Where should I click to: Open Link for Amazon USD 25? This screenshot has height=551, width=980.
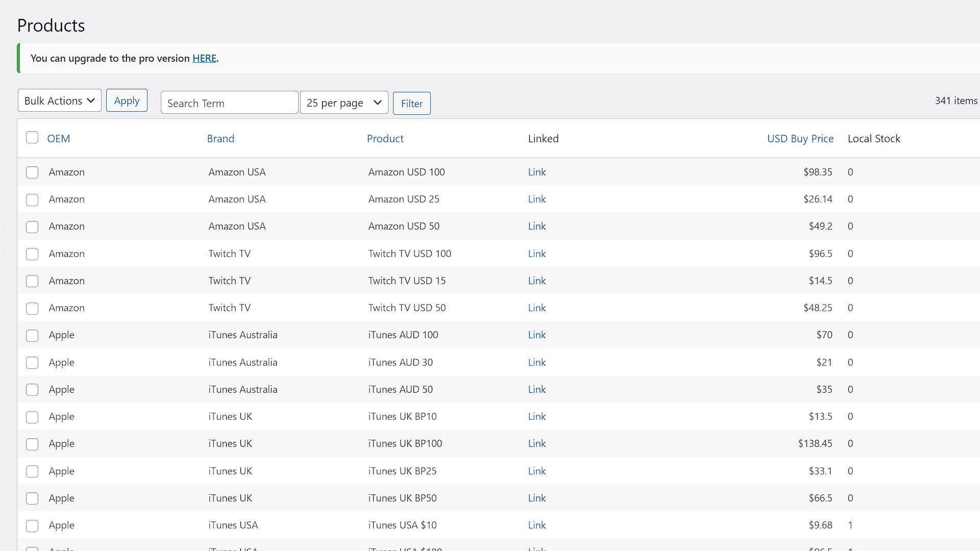point(536,199)
